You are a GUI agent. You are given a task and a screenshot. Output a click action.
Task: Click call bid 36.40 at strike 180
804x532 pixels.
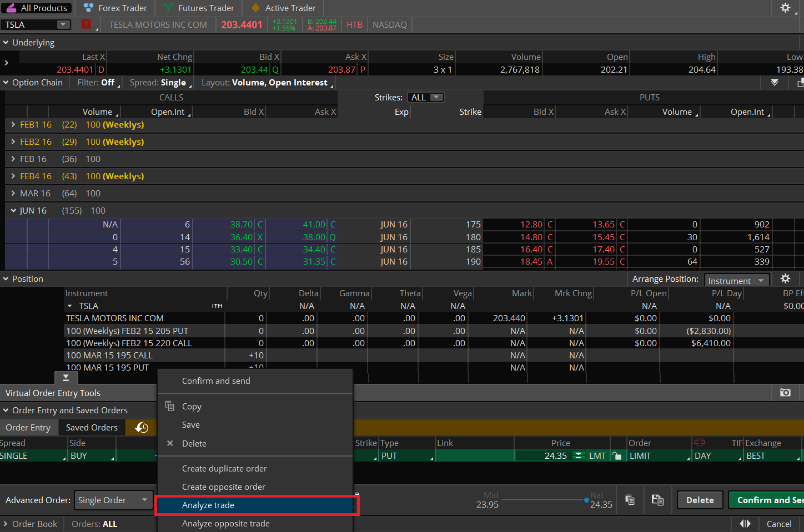coord(242,237)
